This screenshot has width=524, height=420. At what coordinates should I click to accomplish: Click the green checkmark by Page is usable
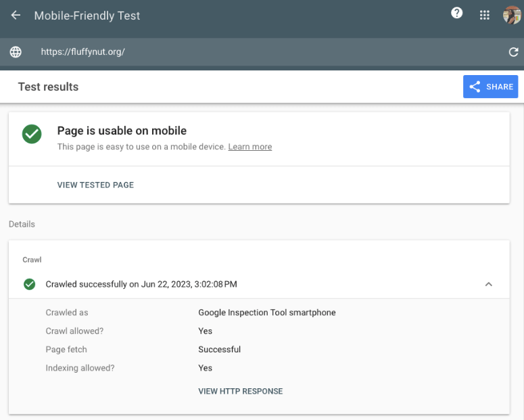tap(32, 134)
